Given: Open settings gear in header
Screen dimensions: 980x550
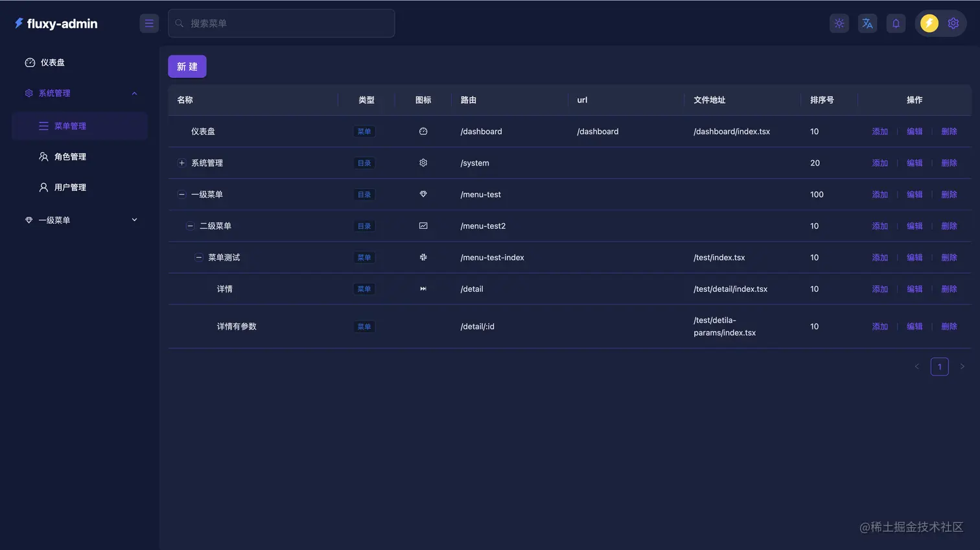Looking at the screenshot, I should point(953,23).
